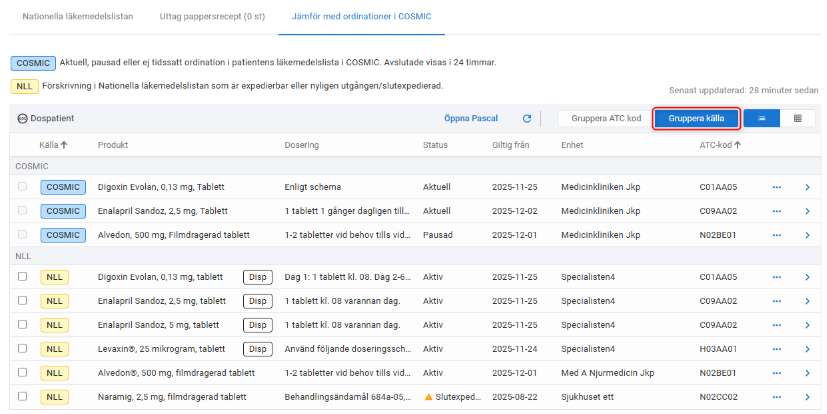Click the refresh icon next to Öppna Pascal
Image resolution: width=827 pixels, height=414 pixels.
tap(527, 118)
